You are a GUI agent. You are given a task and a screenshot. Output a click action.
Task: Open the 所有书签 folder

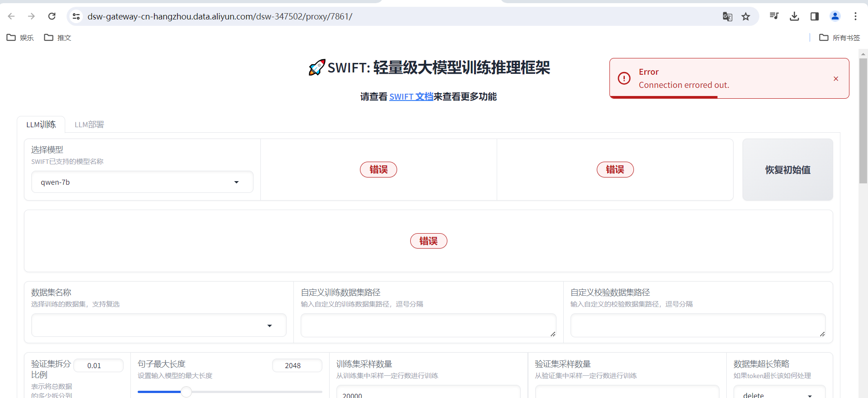[x=839, y=38]
